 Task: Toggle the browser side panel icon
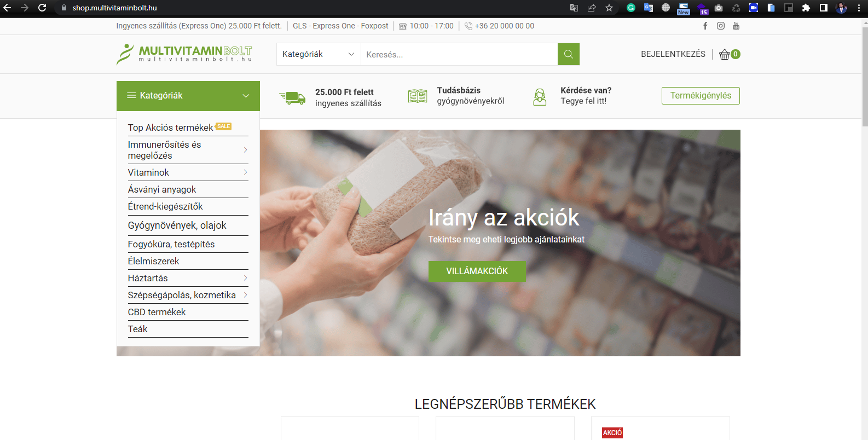click(824, 8)
